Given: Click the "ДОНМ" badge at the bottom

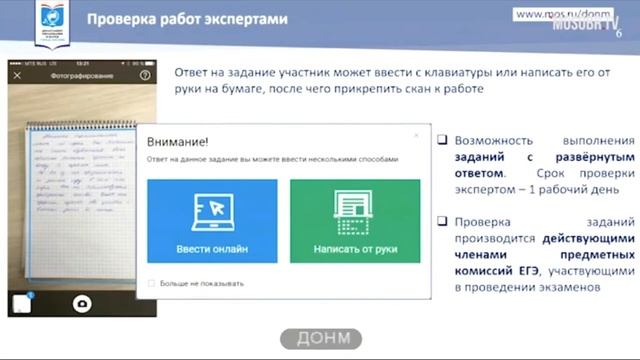Looking at the screenshot, I should [321, 339].
